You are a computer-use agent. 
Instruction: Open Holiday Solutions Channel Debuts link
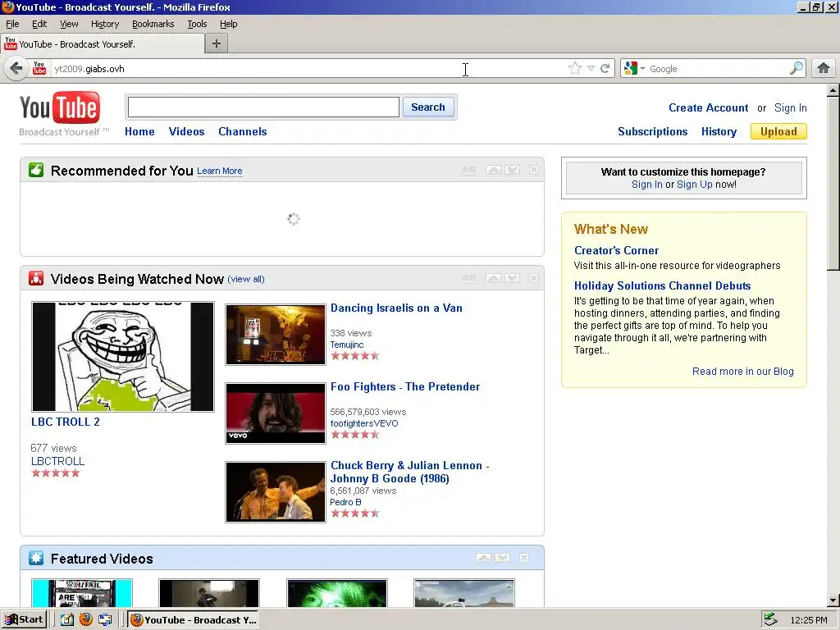pos(662,285)
